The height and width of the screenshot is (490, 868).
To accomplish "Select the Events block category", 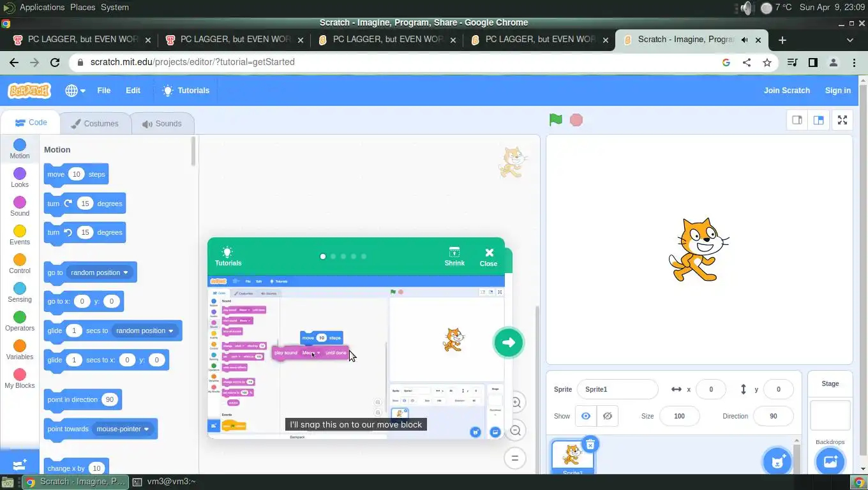I will pyautogui.click(x=20, y=235).
